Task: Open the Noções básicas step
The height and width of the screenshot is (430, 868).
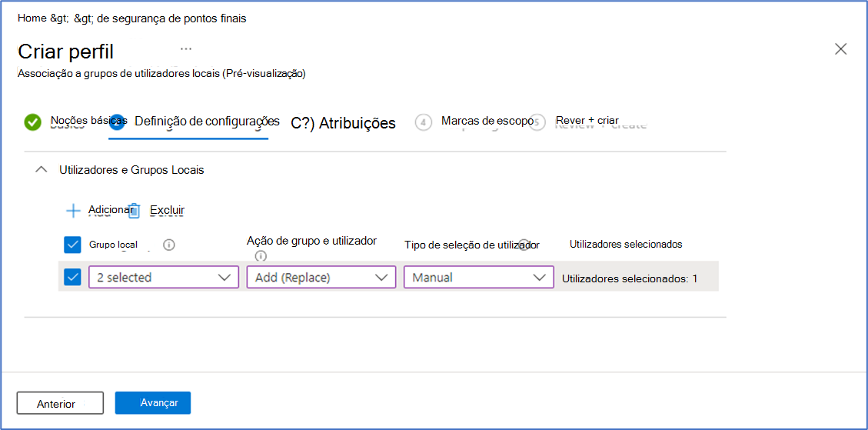Action: pyautogui.click(x=88, y=120)
